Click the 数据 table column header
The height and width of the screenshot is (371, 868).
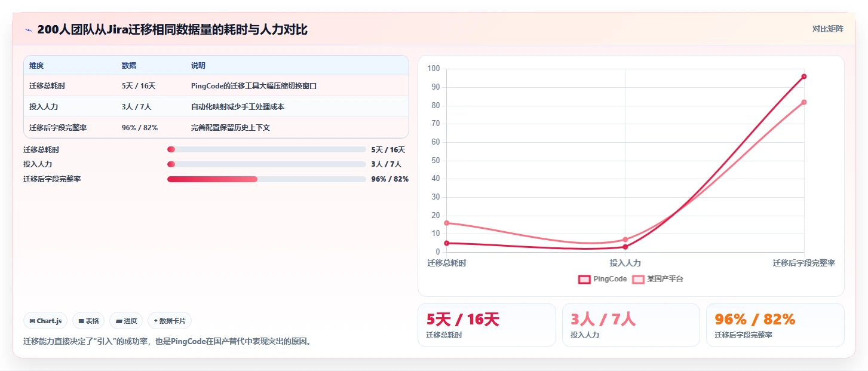click(x=129, y=66)
